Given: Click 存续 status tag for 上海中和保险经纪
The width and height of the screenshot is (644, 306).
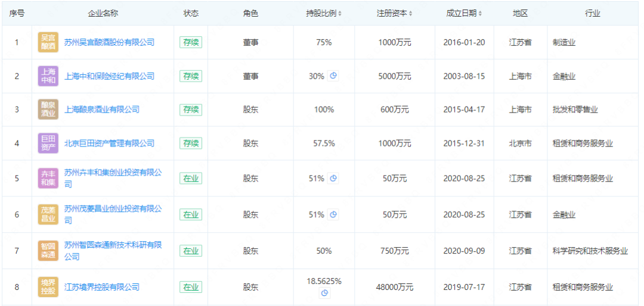Looking at the screenshot, I should point(191,76).
